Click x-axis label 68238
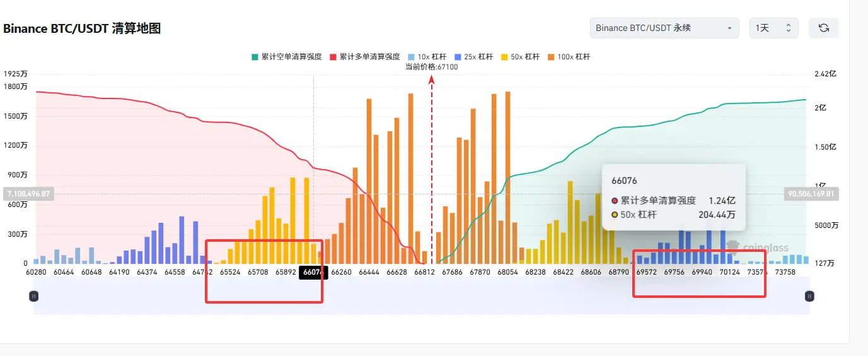 pyautogui.click(x=535, y=272)
